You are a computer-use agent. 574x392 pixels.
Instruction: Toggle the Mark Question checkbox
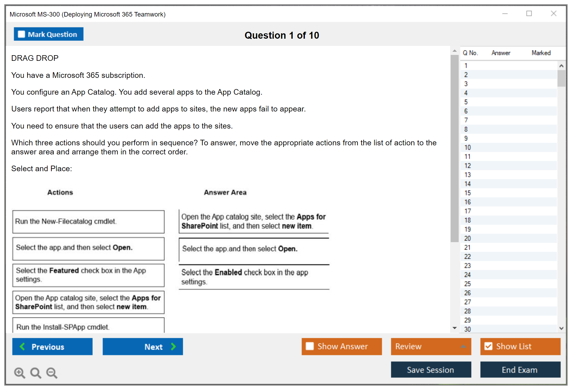pos(21,34)
